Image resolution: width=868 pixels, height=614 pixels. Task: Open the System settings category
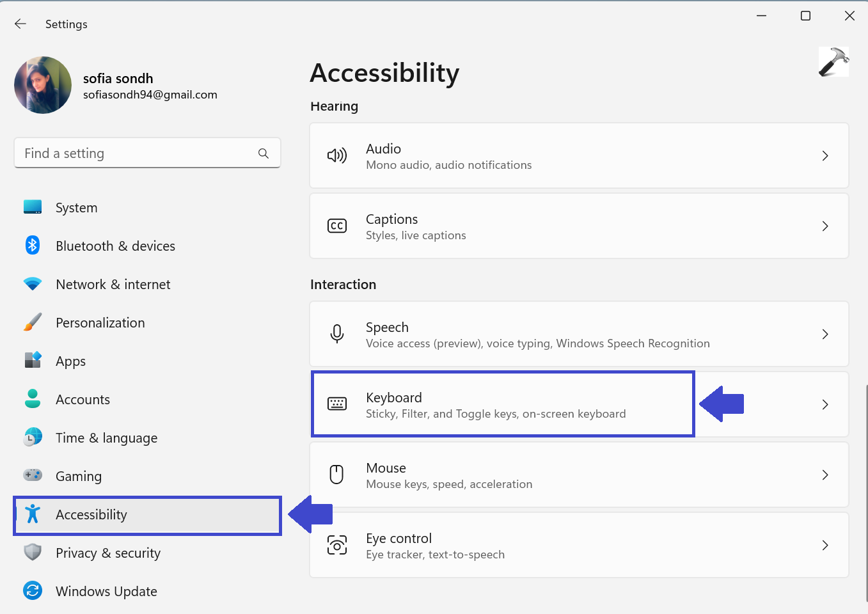pyautogui.click(x=76, y=208)
